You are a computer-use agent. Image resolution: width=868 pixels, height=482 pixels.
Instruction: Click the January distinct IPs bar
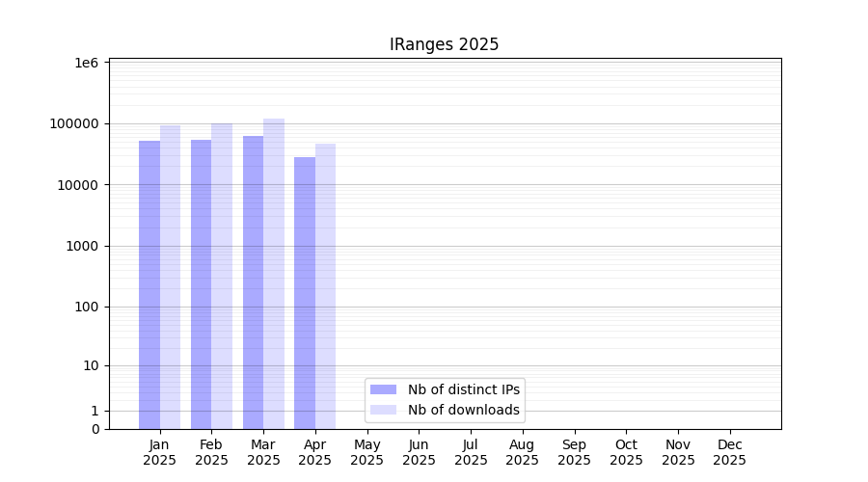pyautogui.click(x=149, y=284)
